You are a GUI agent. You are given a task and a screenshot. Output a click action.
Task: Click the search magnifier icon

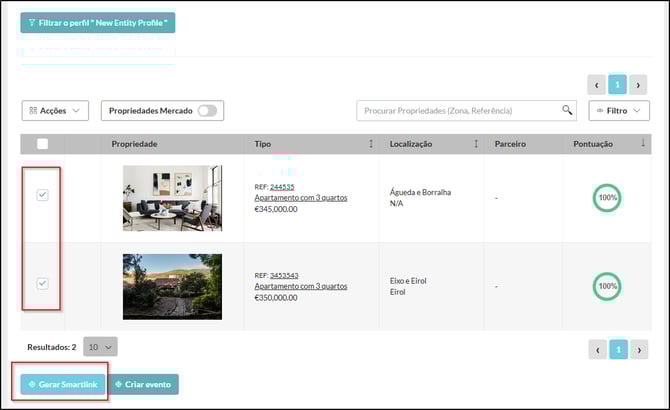pos(567,110)
